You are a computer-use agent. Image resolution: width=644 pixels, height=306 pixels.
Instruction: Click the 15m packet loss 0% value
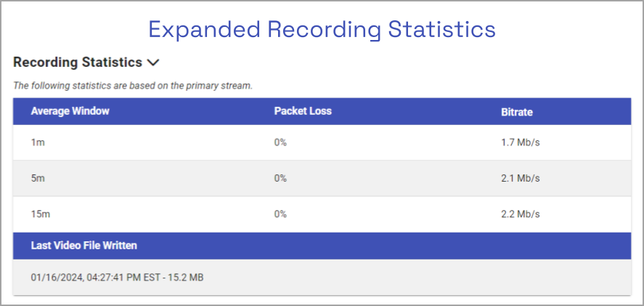pyautogui.click(x=280, y=214)
